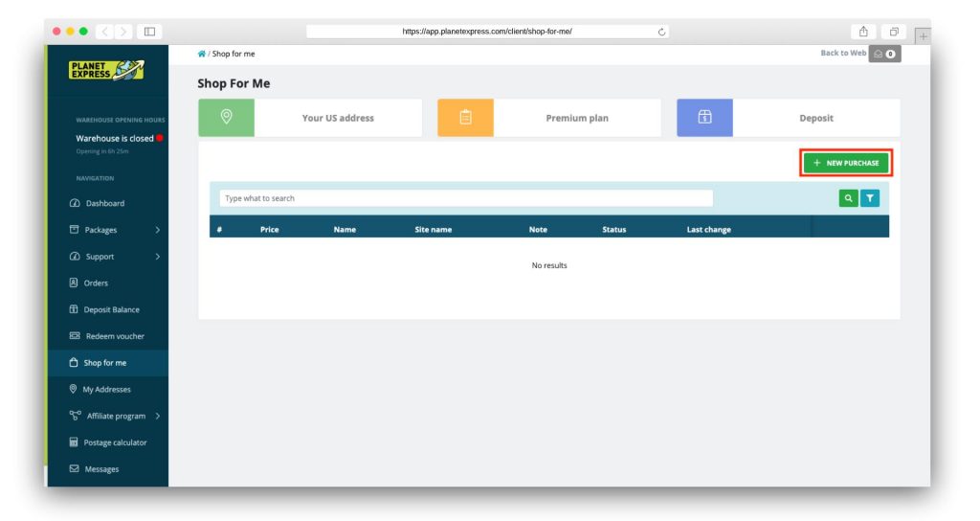Image resolution: width=980 pixels, height=521 pixels.
Task: Click the Back to Web link
Action: (x=843, y=54)
